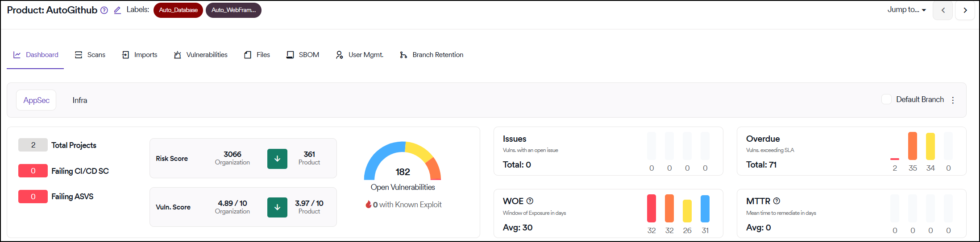Open the Vulnerabilities tab
Screen dimensions: 980x242
tap(201, 55)
